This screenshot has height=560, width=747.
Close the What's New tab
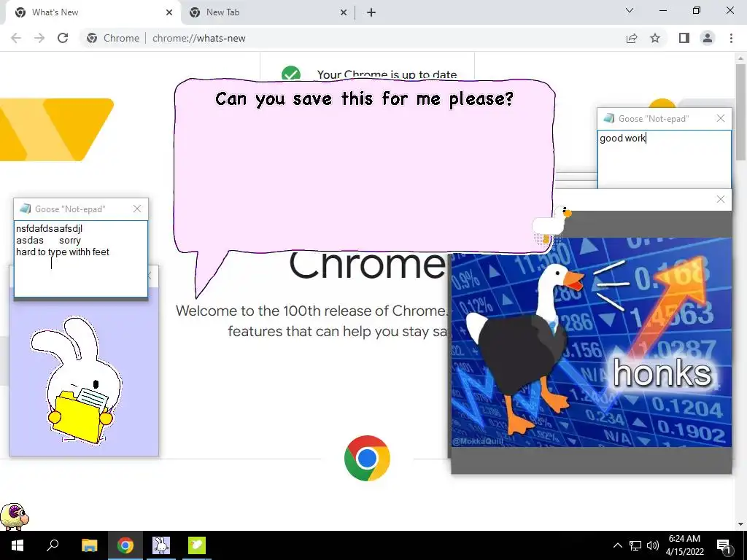(x=169, y=12)
